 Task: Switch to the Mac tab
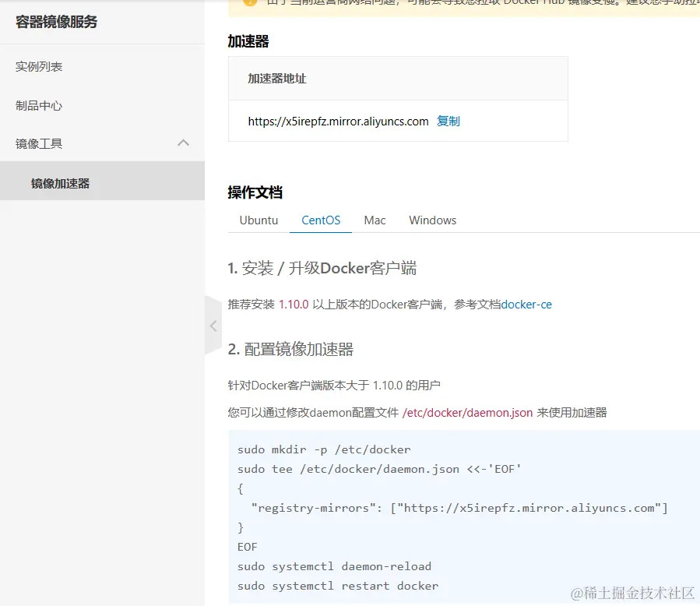375,220
